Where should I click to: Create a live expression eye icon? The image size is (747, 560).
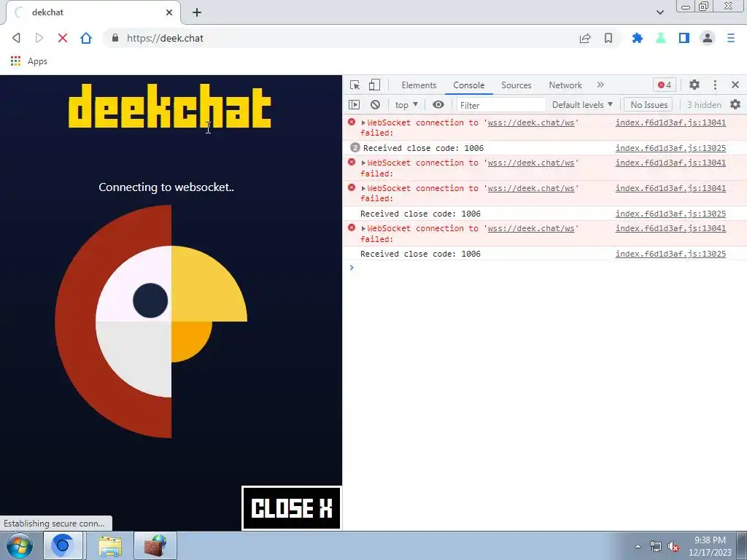coord(438,104)
